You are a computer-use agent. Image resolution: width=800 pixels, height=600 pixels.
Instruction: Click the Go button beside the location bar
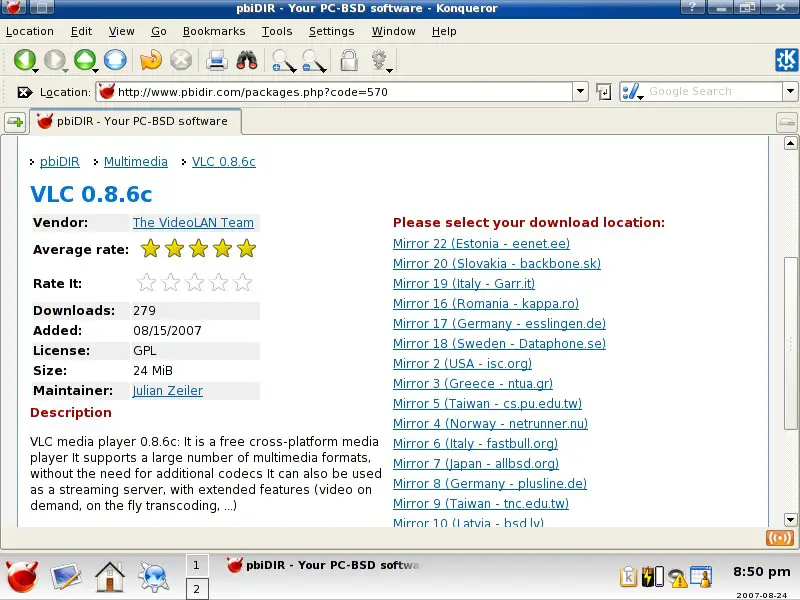[x=604, y=92]
